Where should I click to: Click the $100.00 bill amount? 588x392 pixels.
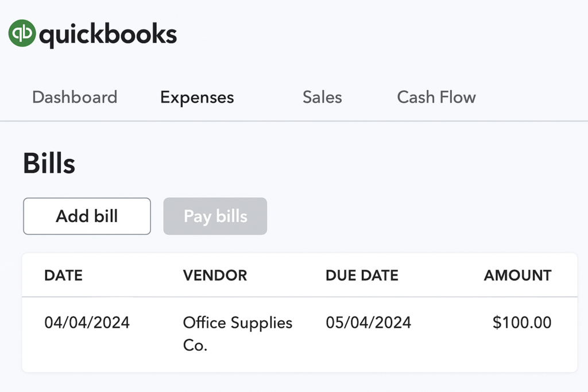point(522,322)
